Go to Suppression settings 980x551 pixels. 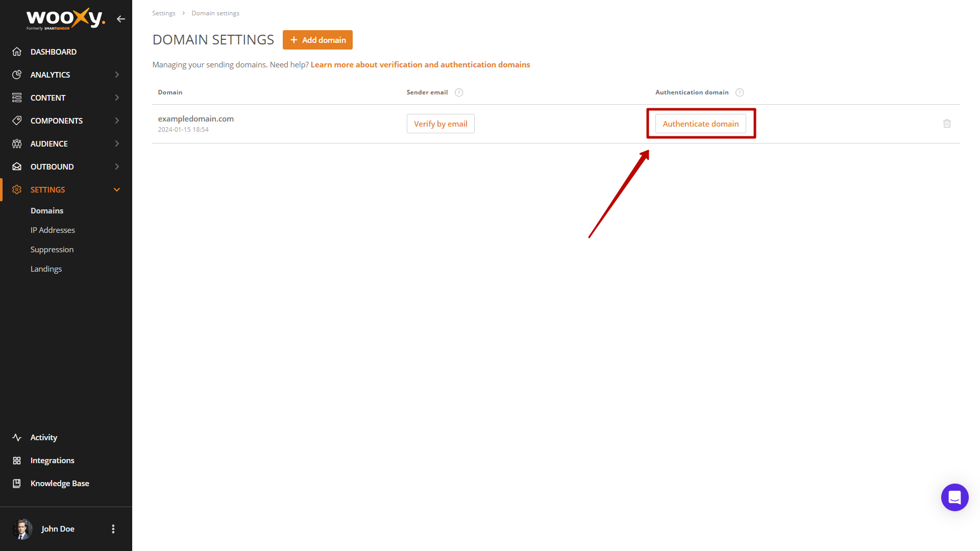tap(52, 249)
